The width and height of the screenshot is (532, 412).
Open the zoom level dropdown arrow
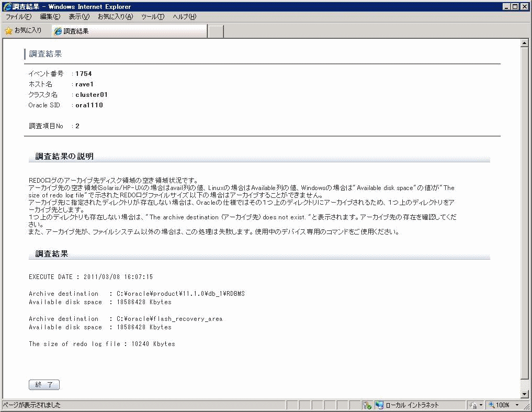[x=517, y=405]
